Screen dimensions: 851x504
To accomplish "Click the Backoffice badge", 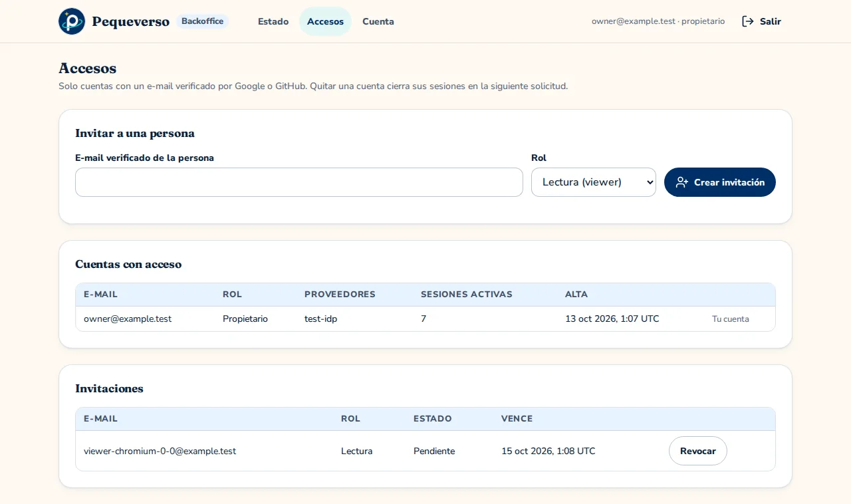I will click(203, 21).
